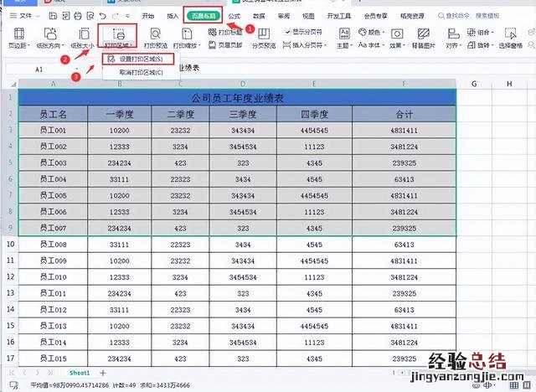The image size is (536, 392).
Task: Open the 效果 effects tool
Action: click(397, 38)
